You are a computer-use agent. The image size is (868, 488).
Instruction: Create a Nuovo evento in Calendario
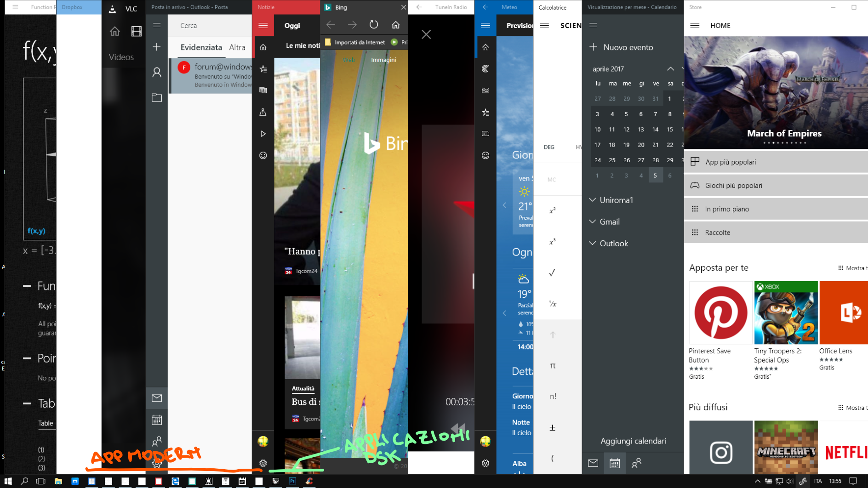621,47
